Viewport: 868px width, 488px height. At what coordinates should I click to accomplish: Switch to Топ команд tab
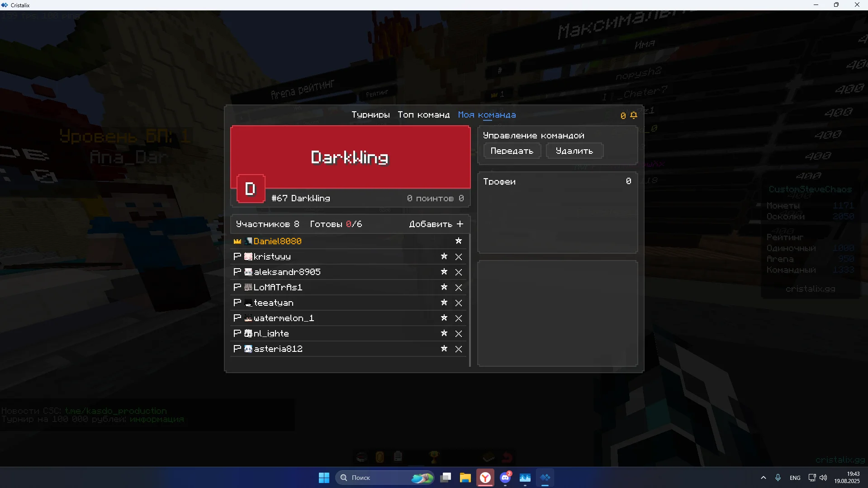(x=423, y=115)
